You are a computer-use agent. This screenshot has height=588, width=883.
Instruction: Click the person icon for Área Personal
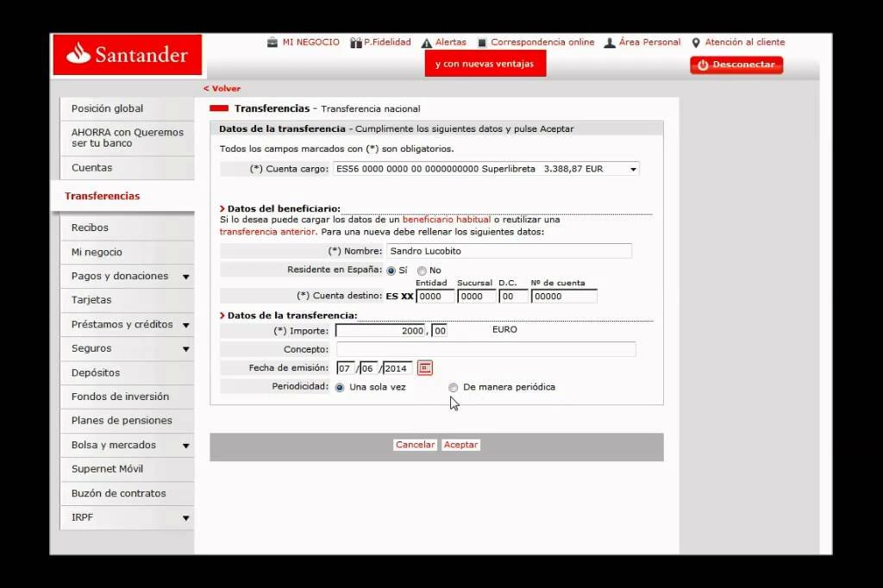pyautogui.click(x=610, y=41)
